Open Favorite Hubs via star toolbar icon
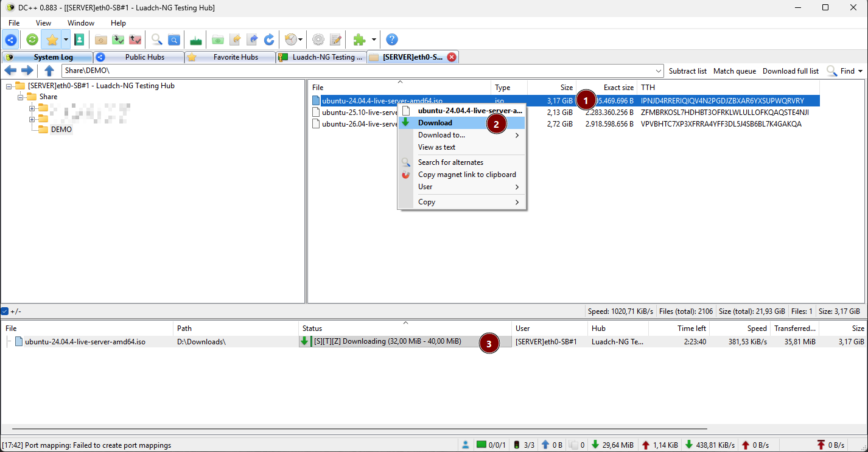The image size is (868, 452). tap(52, 40)
